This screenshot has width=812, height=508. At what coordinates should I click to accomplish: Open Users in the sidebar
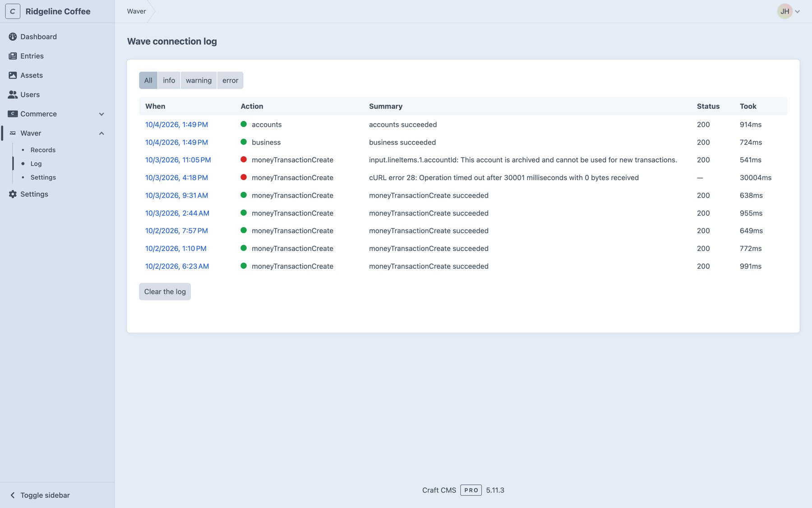[x=30, y=94]
